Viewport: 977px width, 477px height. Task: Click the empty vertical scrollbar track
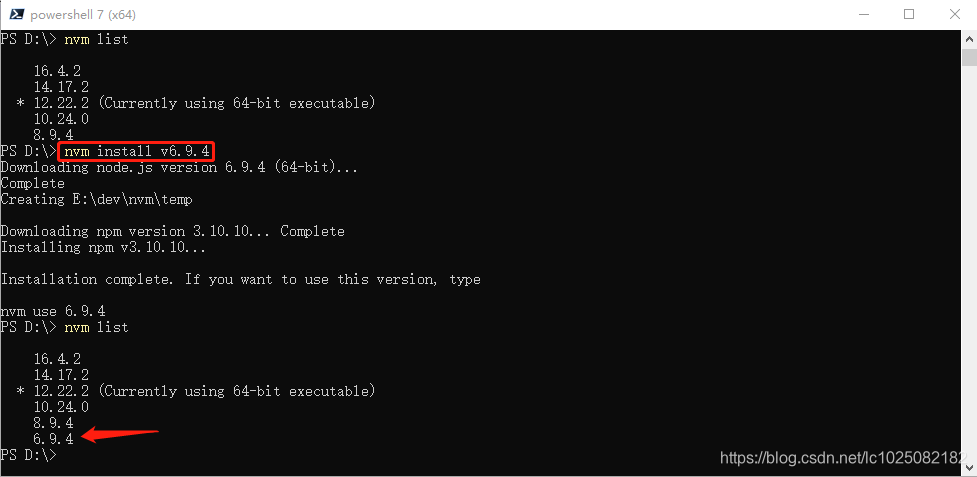coord(969,262)
